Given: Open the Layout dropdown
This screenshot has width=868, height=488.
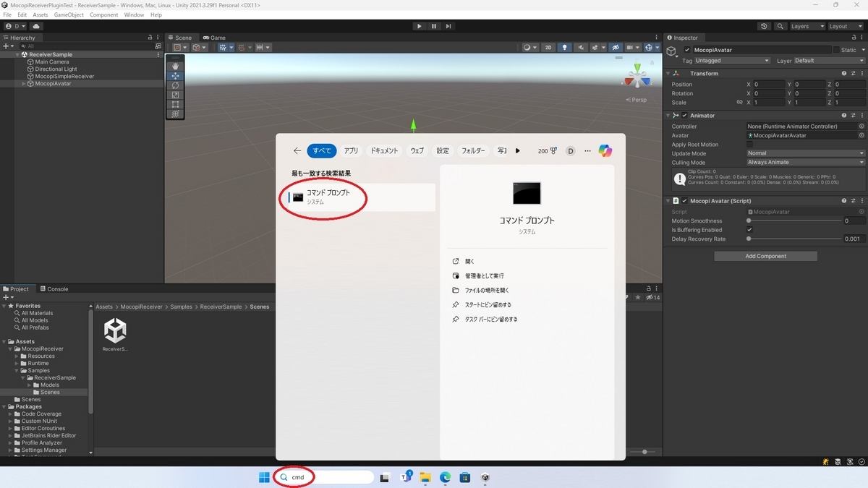Looking at the screenshot, I should pos(844,26).
